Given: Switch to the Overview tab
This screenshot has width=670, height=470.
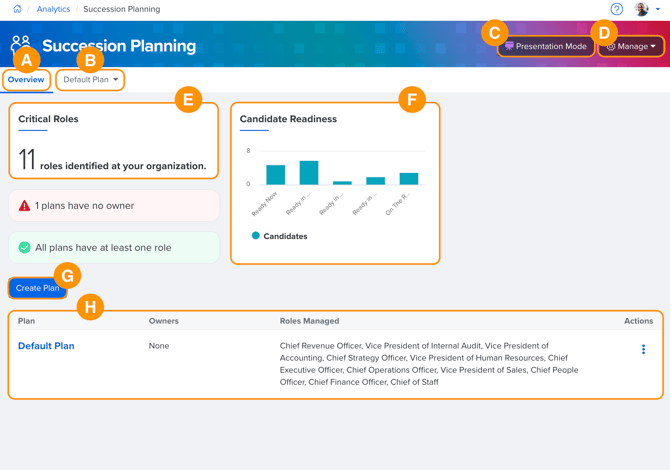Looking at the screenshot, I should point(26,80).
